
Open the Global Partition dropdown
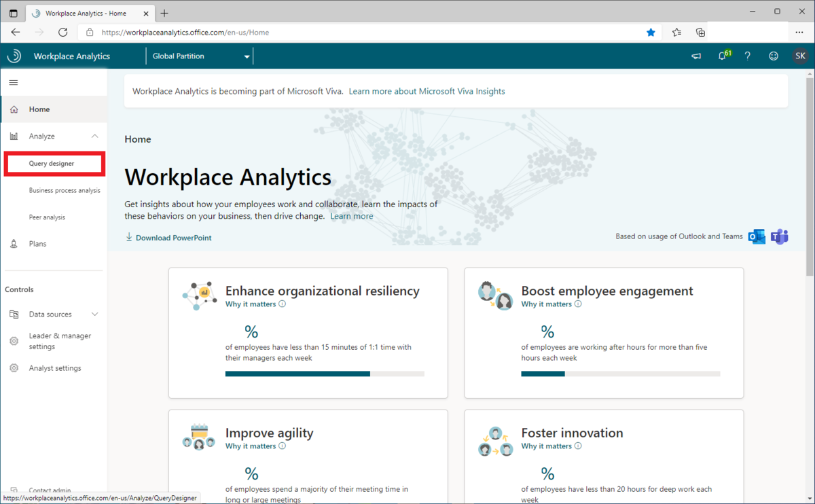tap(200, 56)
